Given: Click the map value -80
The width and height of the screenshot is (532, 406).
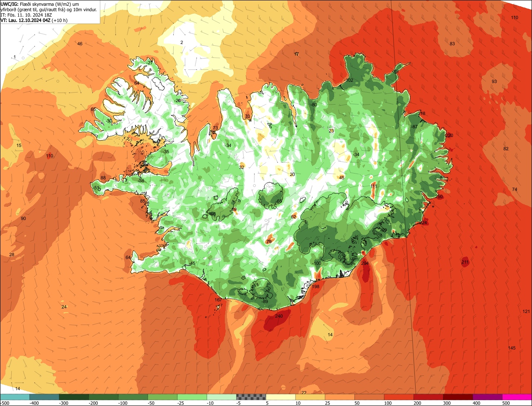Looking at the screenshot, I should coord(314,105).
